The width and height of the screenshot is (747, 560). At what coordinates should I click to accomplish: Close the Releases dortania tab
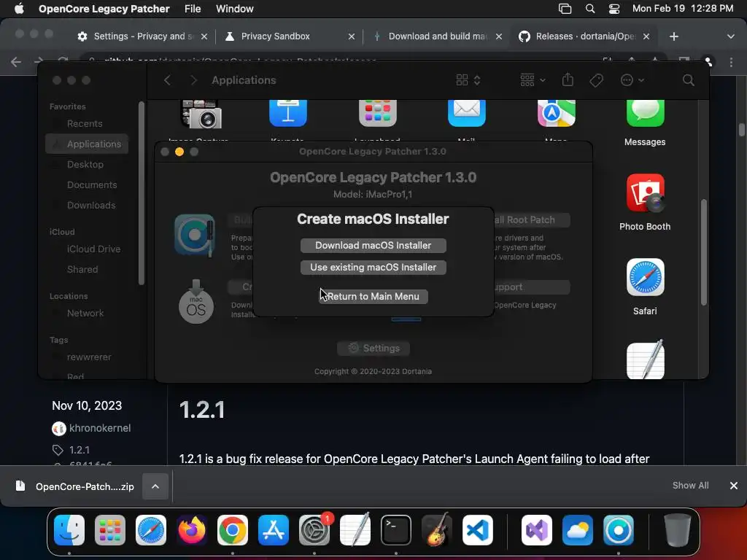coord(646,36)
